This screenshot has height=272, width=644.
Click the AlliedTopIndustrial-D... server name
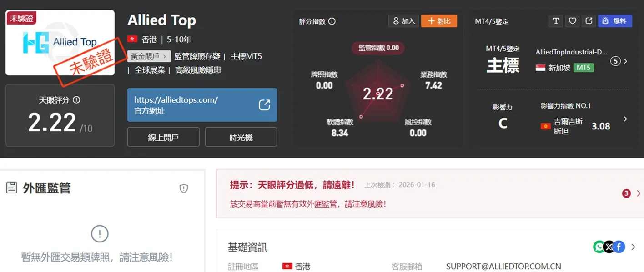tap(571, 52)
